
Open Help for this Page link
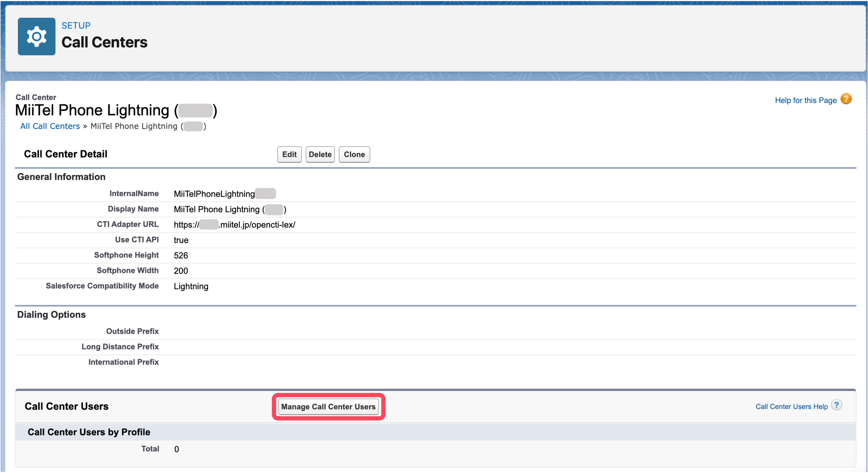(805, 100)
